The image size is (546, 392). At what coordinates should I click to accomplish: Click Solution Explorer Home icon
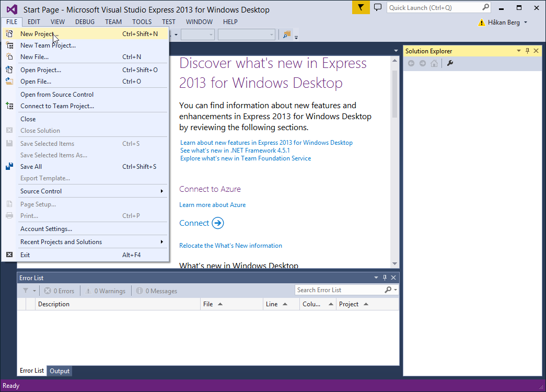434,63
